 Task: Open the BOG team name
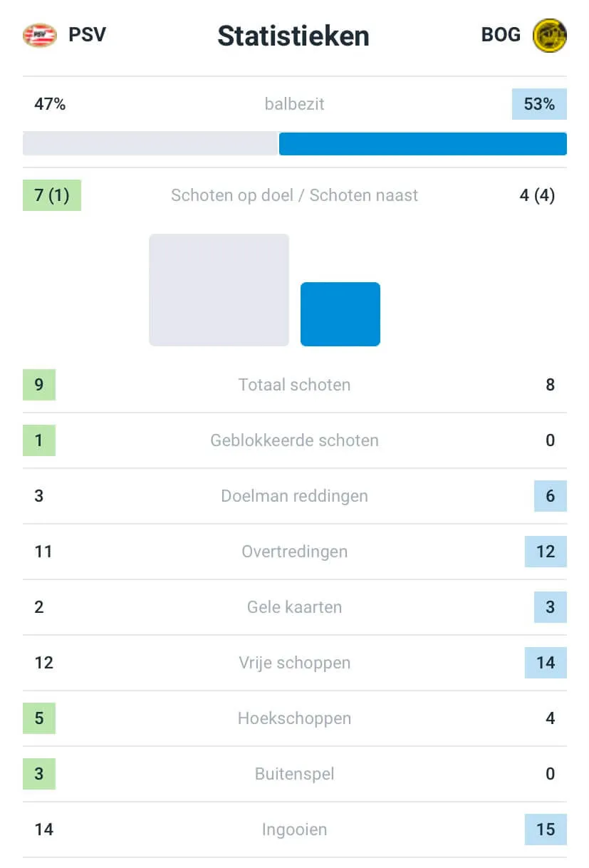pos(501,34)
